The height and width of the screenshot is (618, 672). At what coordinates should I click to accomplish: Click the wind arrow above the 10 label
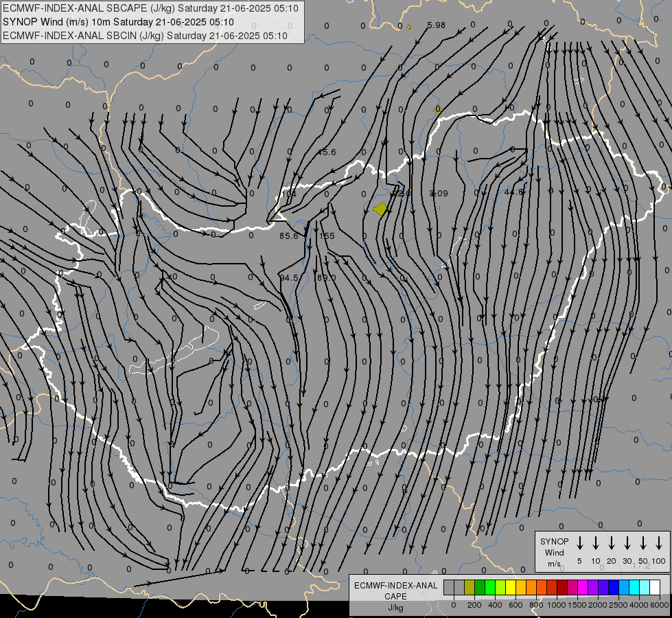click(595, 543)
